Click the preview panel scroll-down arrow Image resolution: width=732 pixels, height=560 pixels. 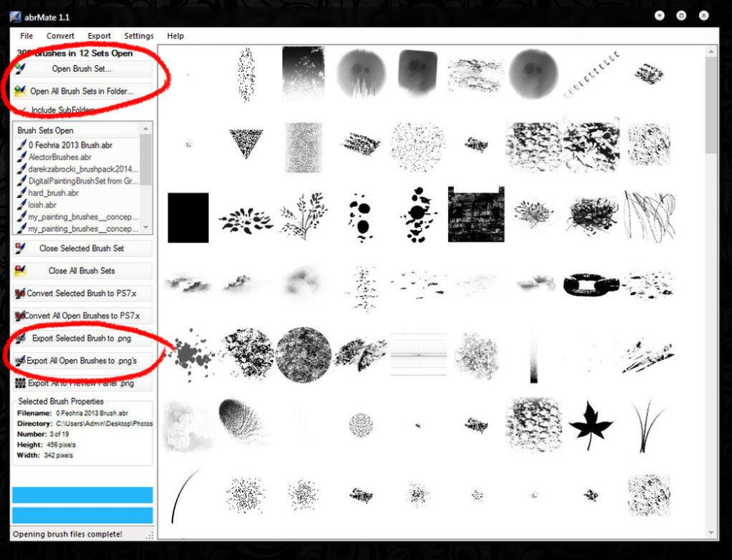tap(711, 532)
